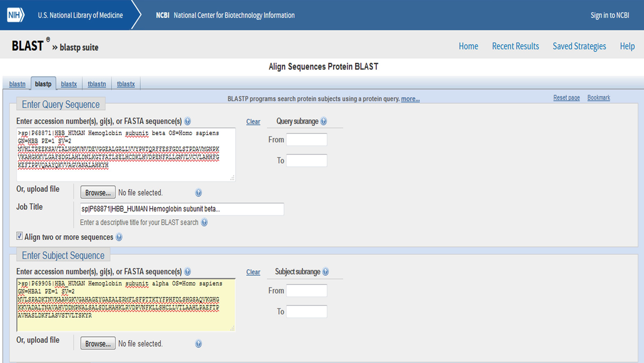
Task: Click the 'more...' link after BLASTP description
Action: (410, 99)
